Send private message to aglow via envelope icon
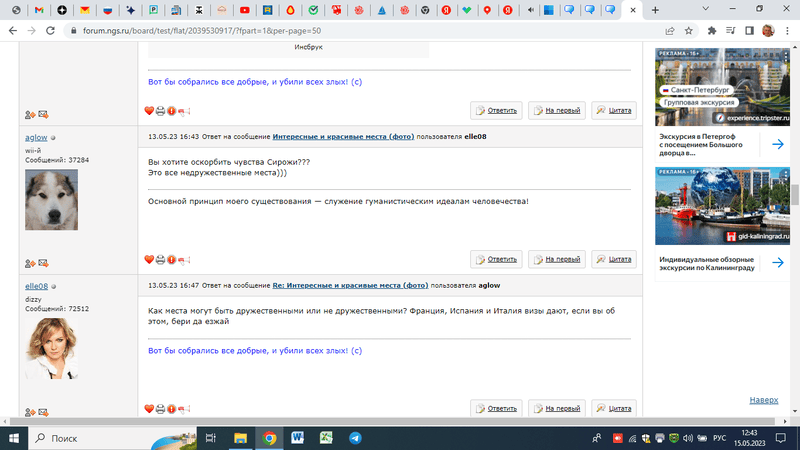 (43, 263)
